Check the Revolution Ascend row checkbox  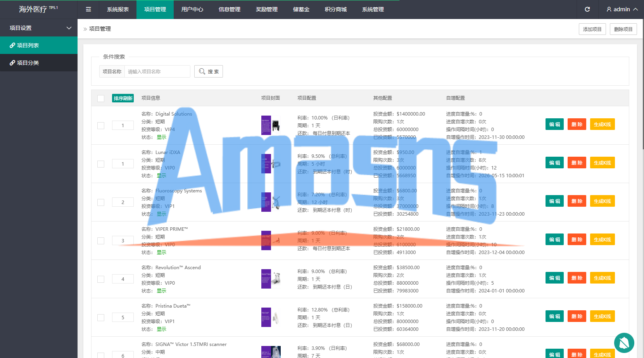(101, 279)
